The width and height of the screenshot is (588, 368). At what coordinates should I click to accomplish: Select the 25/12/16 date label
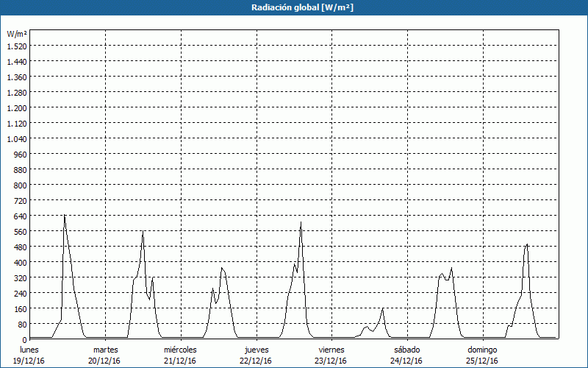482,361
